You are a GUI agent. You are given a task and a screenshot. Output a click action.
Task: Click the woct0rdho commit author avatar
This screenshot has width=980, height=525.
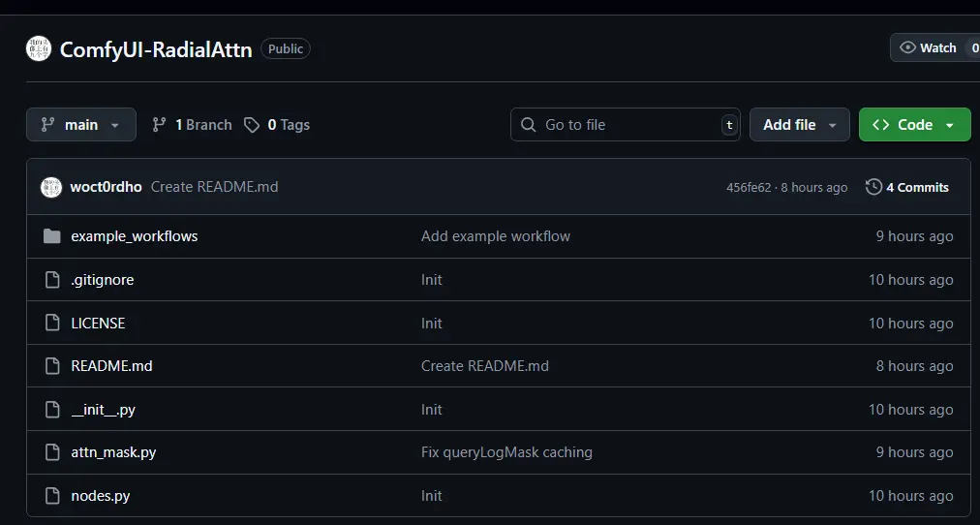click(51, 187)
